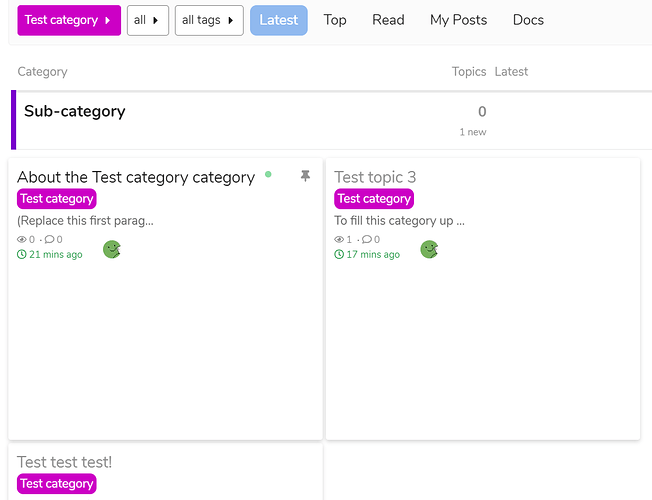652x500 pixels.
Task: Click clock icon beside 21 mins ago
Action: 22,254
